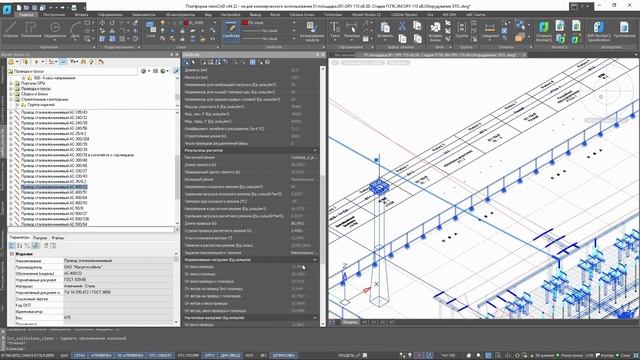Screen dimensions: 640x360
Task: Toggle ОТС-ПОЛЯР polar tracking in status bar
Action: tap(188, 356)
